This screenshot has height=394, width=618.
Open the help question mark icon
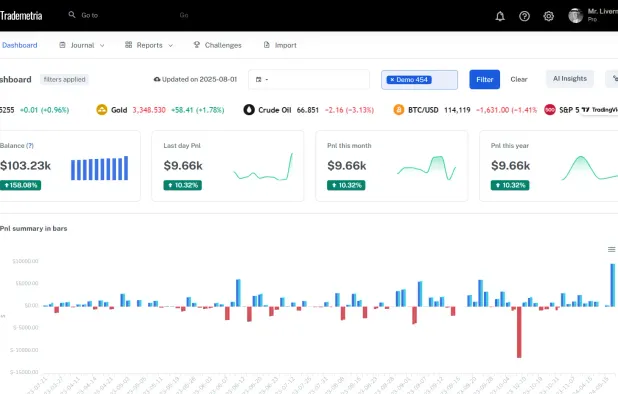pyautogui.click(x=524, y=16)
